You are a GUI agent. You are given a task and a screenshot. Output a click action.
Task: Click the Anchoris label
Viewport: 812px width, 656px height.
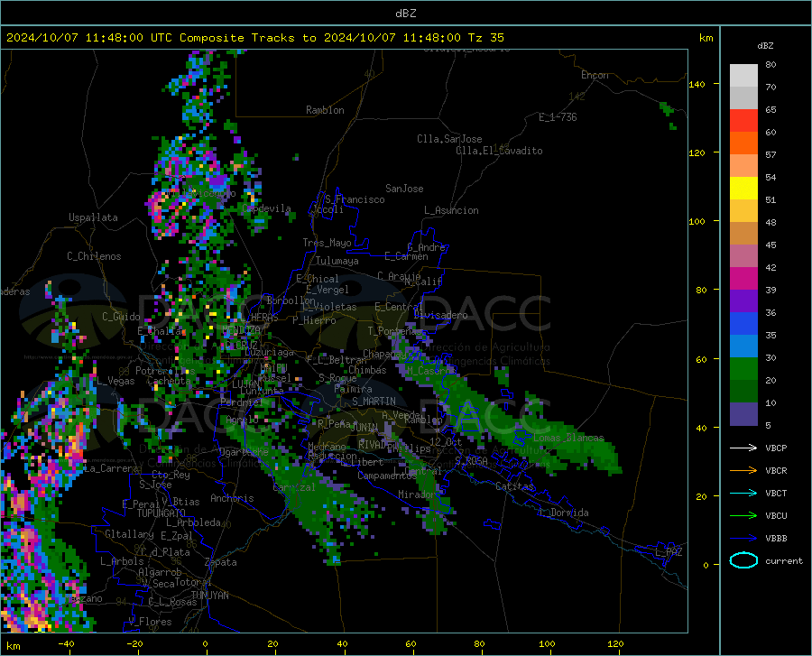232,498
